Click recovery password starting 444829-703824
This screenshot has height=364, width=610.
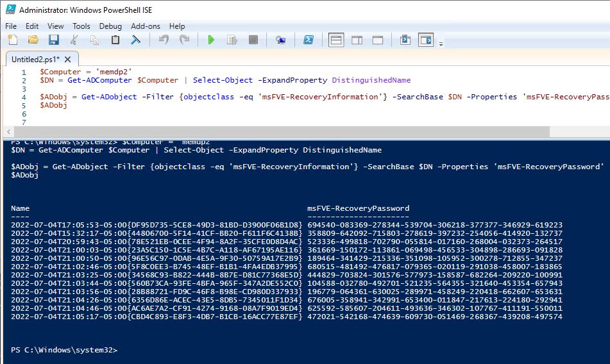(435, 275)
